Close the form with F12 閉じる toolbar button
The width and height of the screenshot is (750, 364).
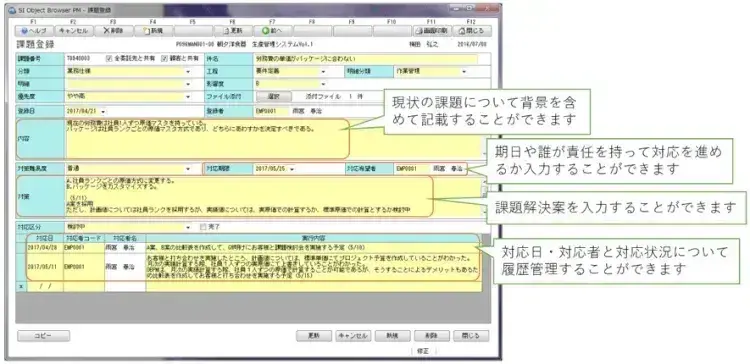(x=471, y=31)
